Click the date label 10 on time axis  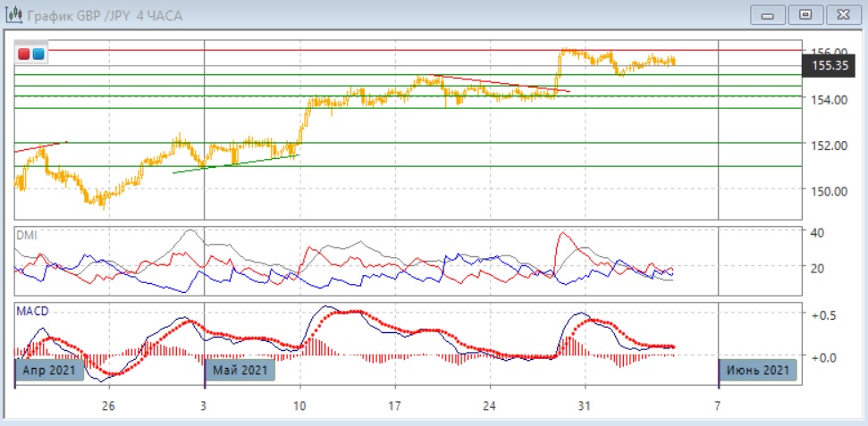tap(300, 405)
